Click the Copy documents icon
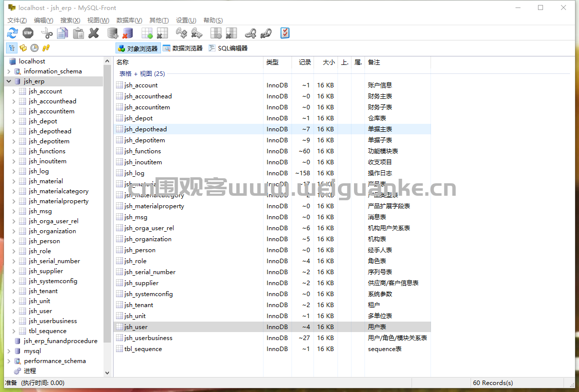 (x=62, y=33)
